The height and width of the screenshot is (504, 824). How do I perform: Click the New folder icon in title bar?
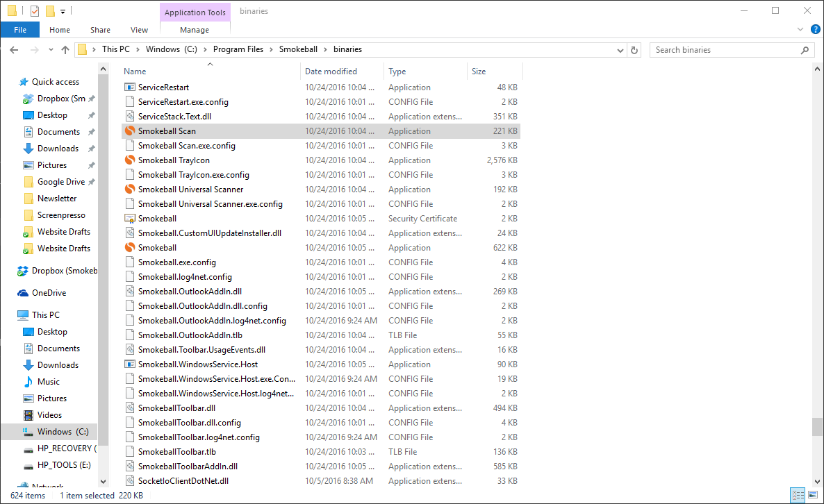[x=51, y=10]
